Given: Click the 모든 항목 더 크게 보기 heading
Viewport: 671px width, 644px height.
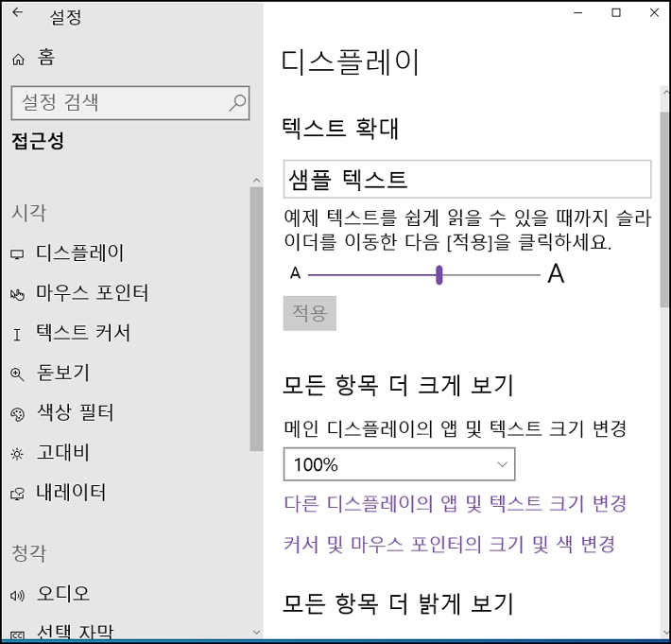Looking at the screenshot, I should click(398, 386).
